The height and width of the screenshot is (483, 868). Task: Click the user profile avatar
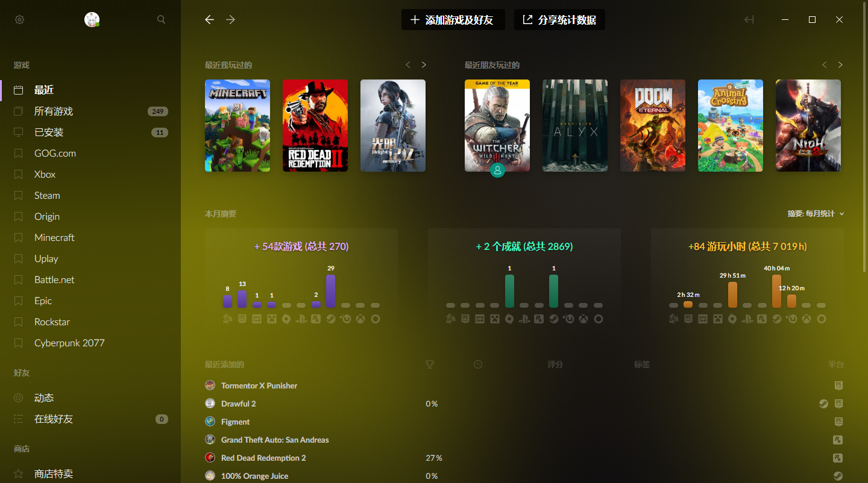pos(92,19)
